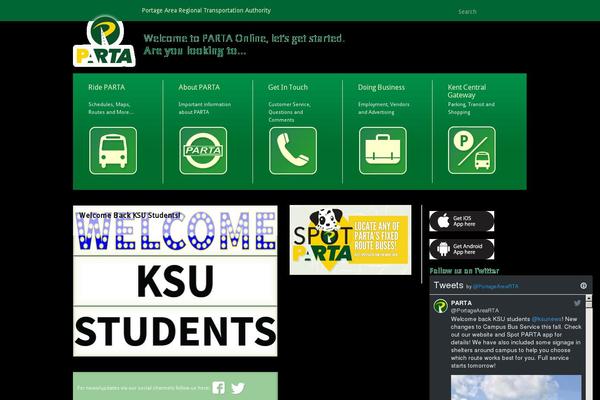Screen dimensions: 600x400
Task: Open the Ride PARTA bus icon
Action: (113, 151)
